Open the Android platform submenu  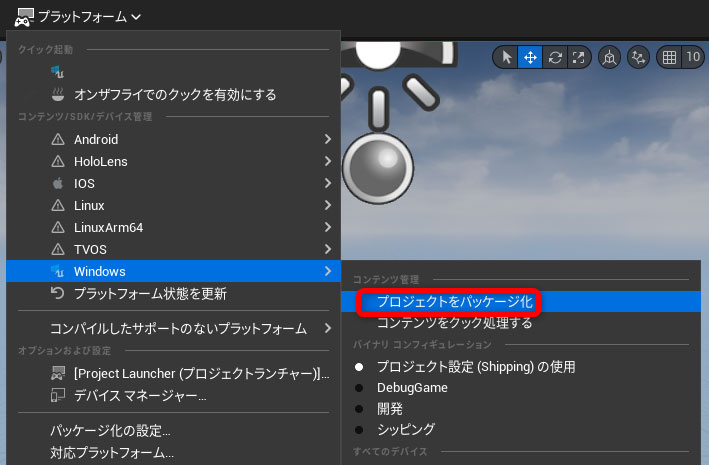click(173, 139)
